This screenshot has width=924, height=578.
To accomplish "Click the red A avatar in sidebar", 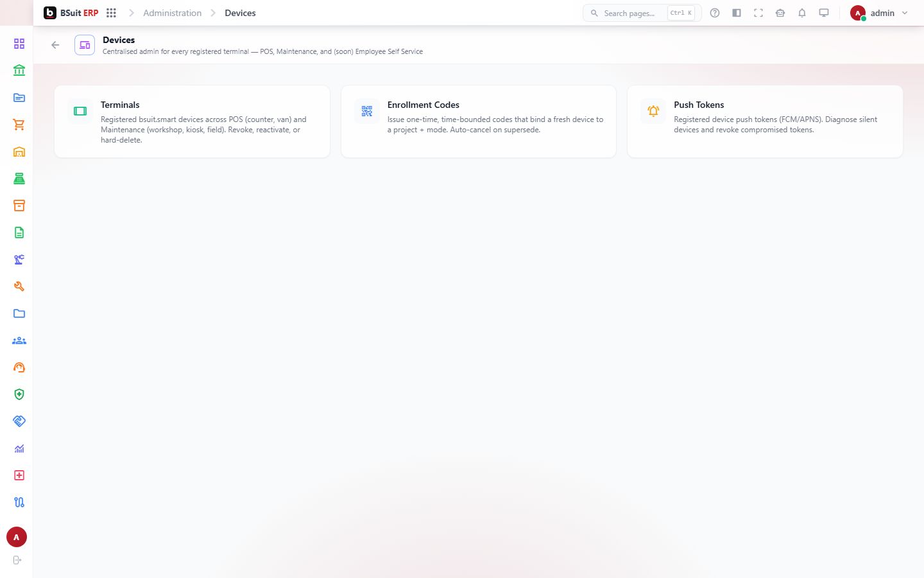I will pyautogui.click(x=17, y=537).
